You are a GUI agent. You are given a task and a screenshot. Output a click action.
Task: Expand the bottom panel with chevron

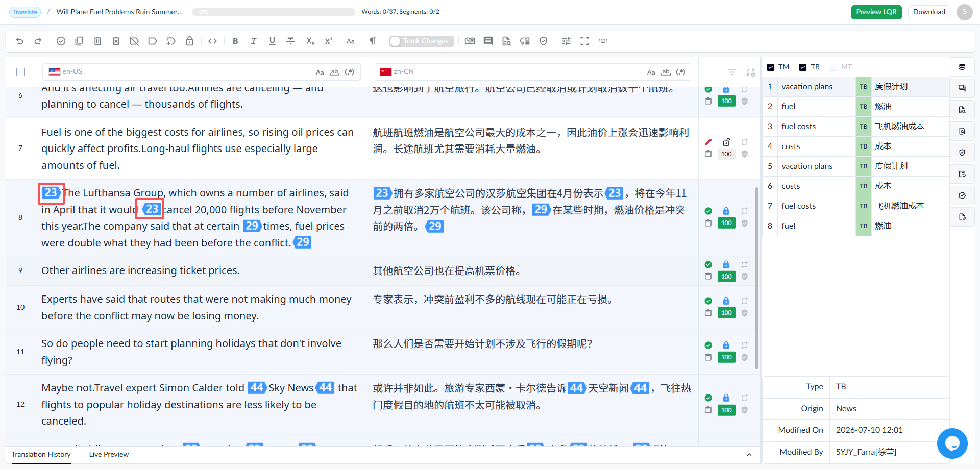click(749, 455)
